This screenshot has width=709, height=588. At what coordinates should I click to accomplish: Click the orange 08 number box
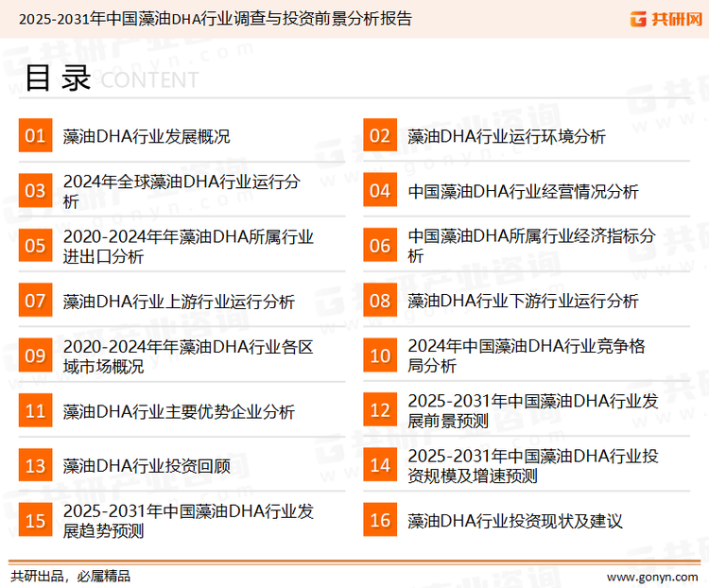coord(380,301)
